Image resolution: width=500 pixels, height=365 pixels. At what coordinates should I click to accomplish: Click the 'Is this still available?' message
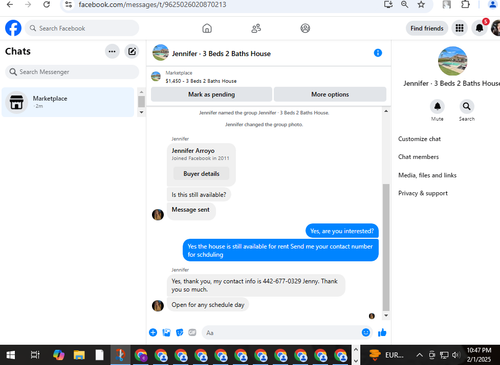pyautogui.click(x=199, y=195)
